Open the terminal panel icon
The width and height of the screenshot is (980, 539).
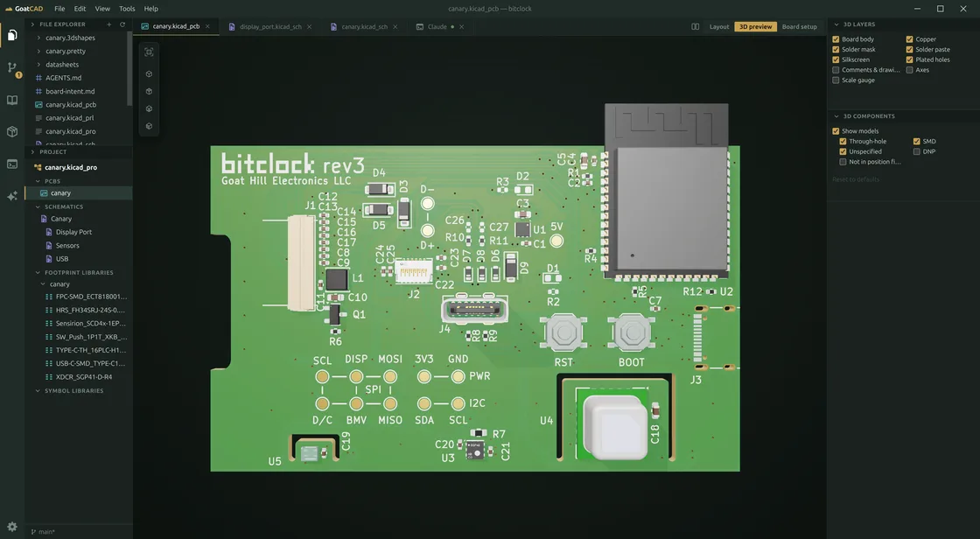pyautogui.click(x=12, y=164)
